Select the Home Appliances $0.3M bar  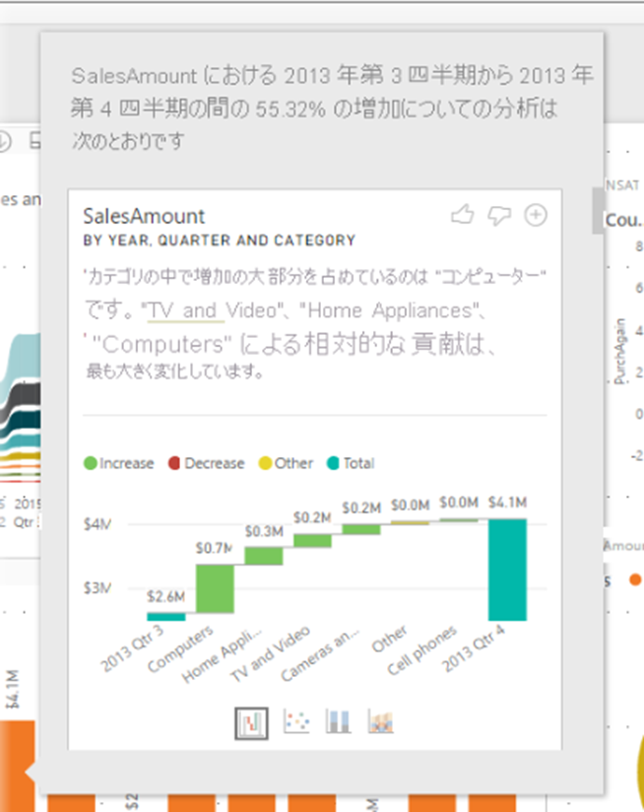click(x=264, y=556)
